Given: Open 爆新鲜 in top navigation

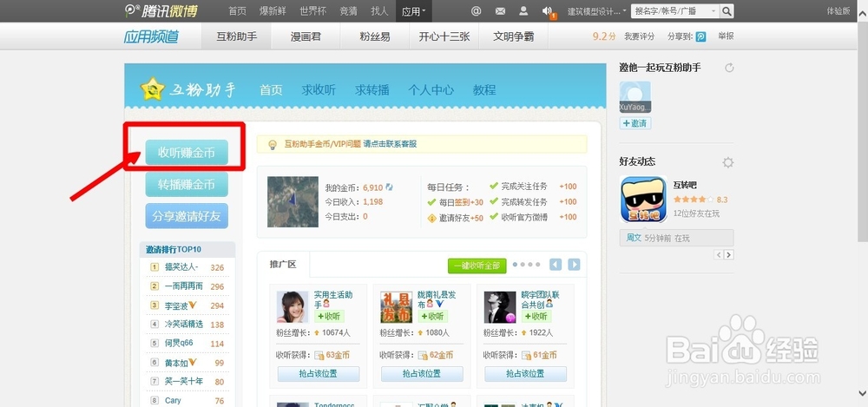Looking at the screenshot, I should [272, 11].
